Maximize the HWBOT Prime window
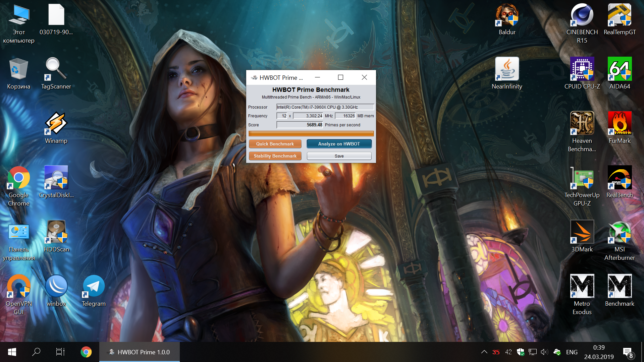The width and height of the screenshot is (644, 362). point(340,77)
